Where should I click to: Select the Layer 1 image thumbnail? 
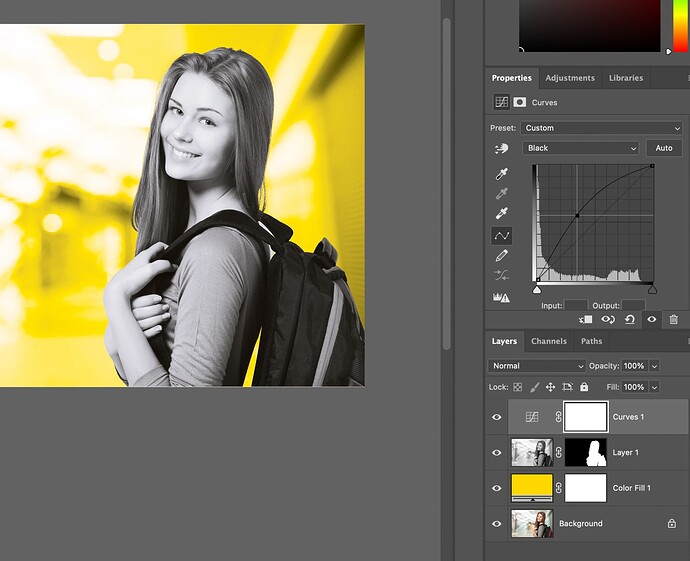point(532,452)
